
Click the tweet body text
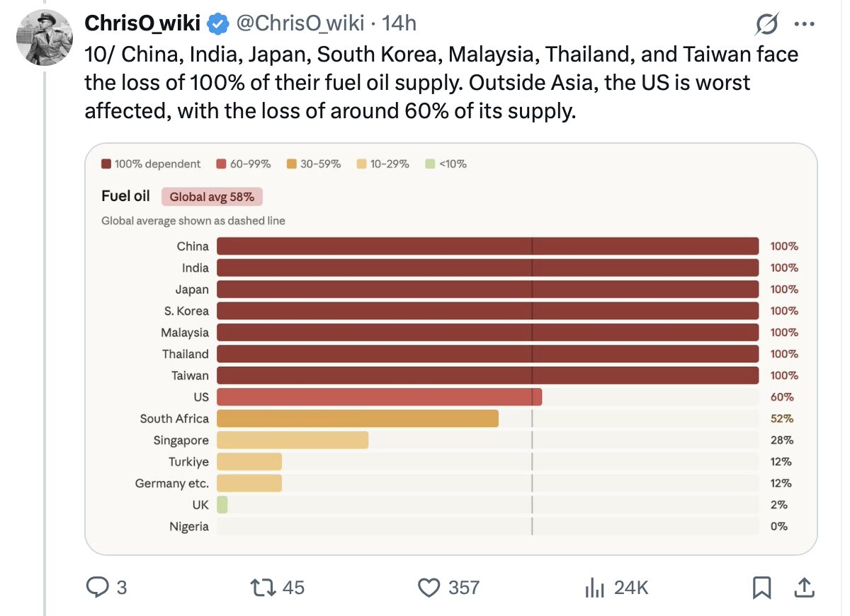pos(425,83)
